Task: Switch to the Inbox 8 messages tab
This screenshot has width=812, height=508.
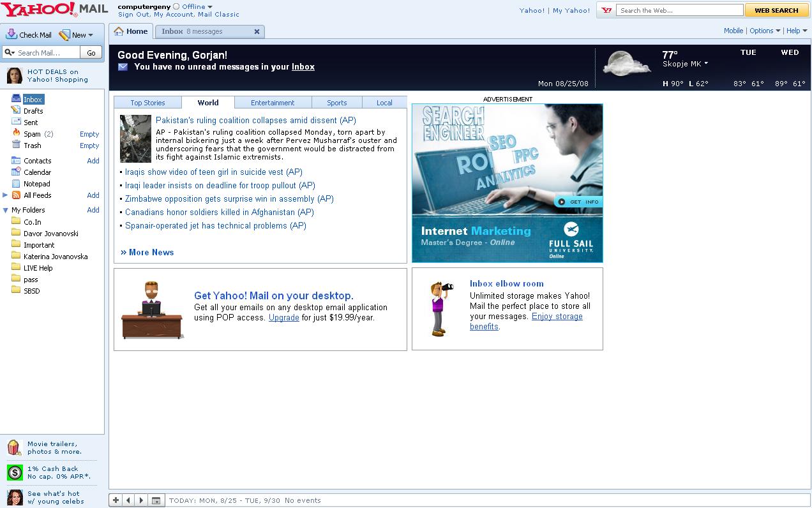Action: (203, 31)
